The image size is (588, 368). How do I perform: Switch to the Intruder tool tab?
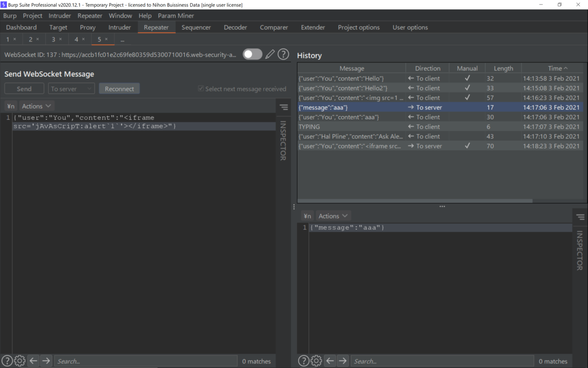tap(120, 27)
